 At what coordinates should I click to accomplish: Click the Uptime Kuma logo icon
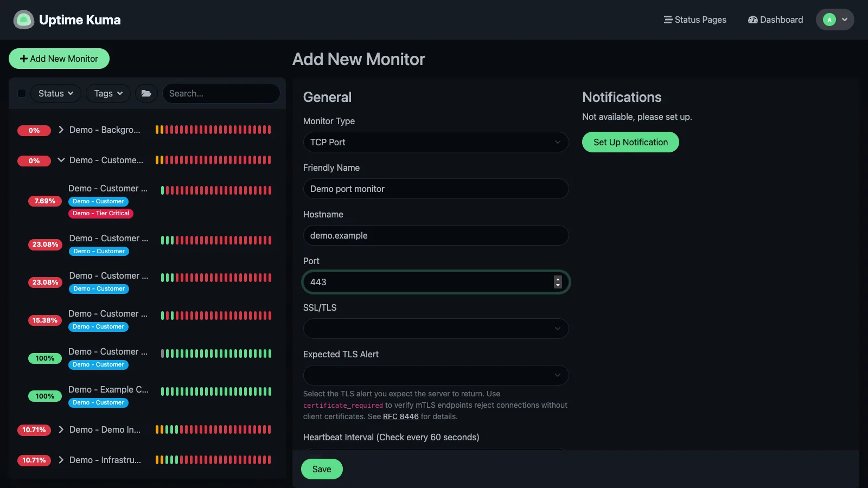tap(23, 20)
